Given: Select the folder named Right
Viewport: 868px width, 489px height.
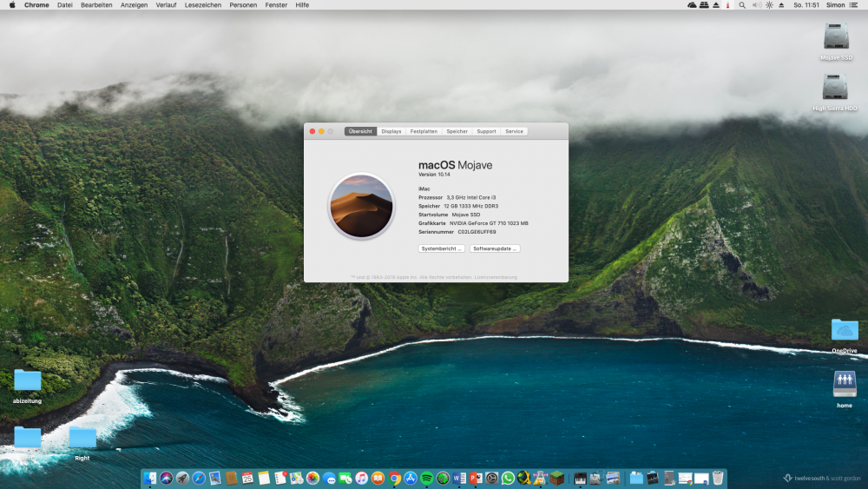Looking at the screenshot, I should coord(82,438).
